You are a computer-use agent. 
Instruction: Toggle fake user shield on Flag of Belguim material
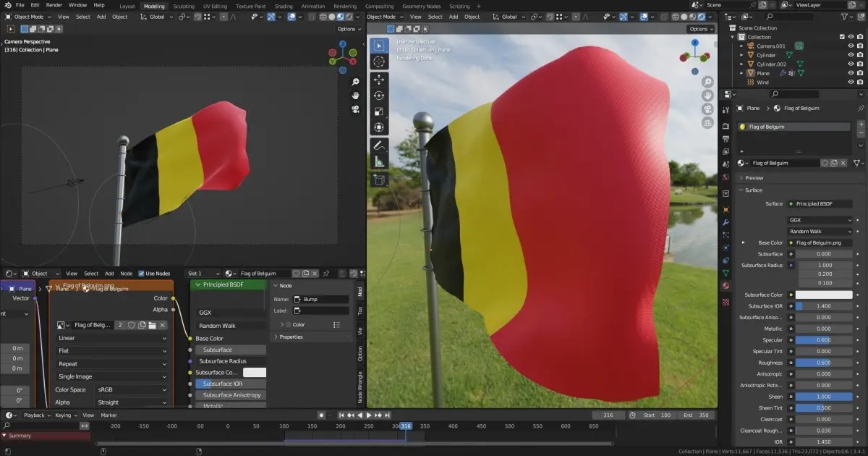[x=824, y=163]
